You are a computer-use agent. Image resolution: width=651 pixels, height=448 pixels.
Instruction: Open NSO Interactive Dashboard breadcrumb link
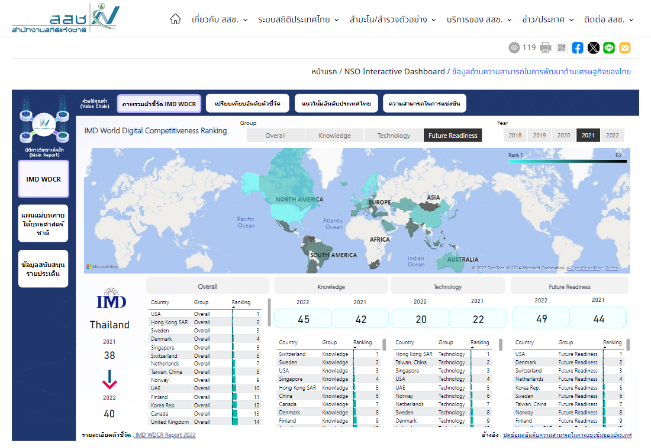pos(394,71)
